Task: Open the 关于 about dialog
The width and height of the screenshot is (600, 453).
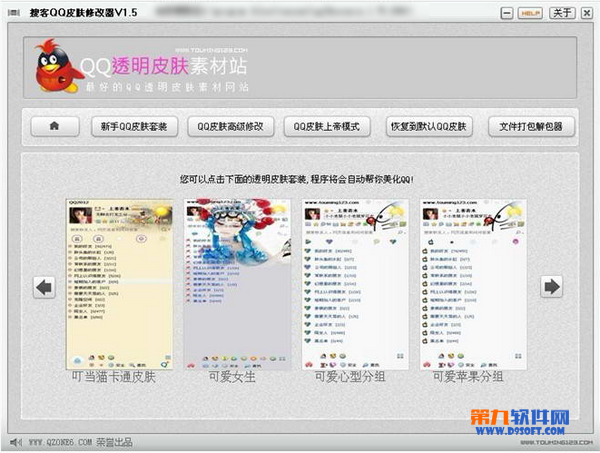Action: tap(562, 13)
